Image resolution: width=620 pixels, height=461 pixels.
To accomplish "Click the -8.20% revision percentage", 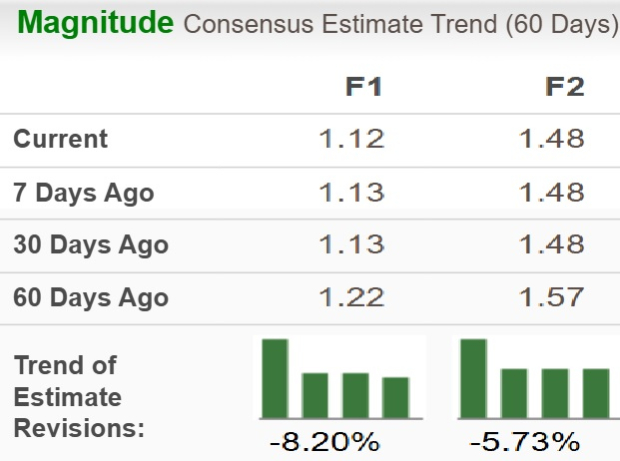I will pos(327,442).
